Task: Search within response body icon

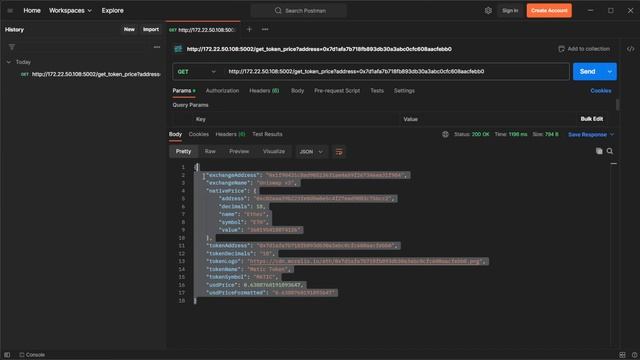Action: (610, 151)
